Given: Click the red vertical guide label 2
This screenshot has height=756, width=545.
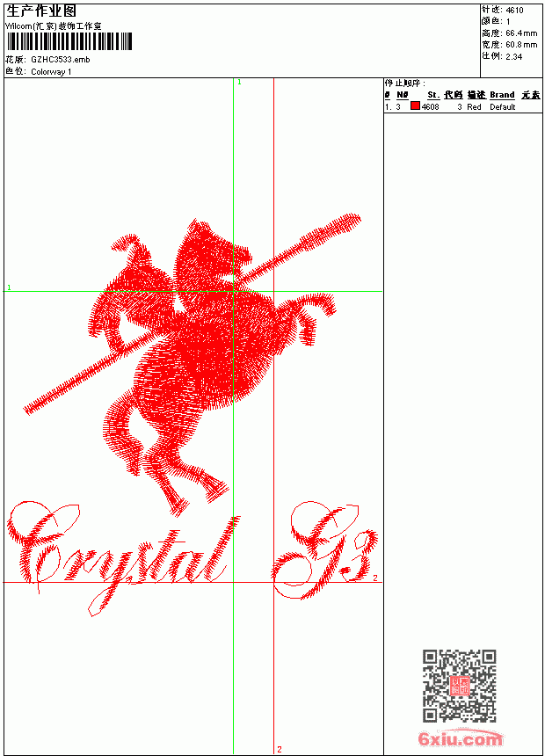Looking at the screenshot, I should click(x=280, y=749).
